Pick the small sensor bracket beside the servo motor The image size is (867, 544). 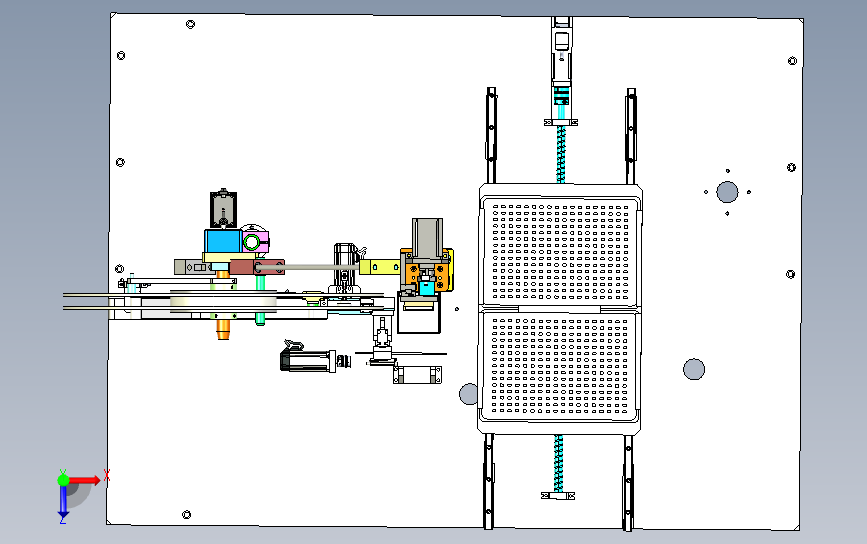417,375
